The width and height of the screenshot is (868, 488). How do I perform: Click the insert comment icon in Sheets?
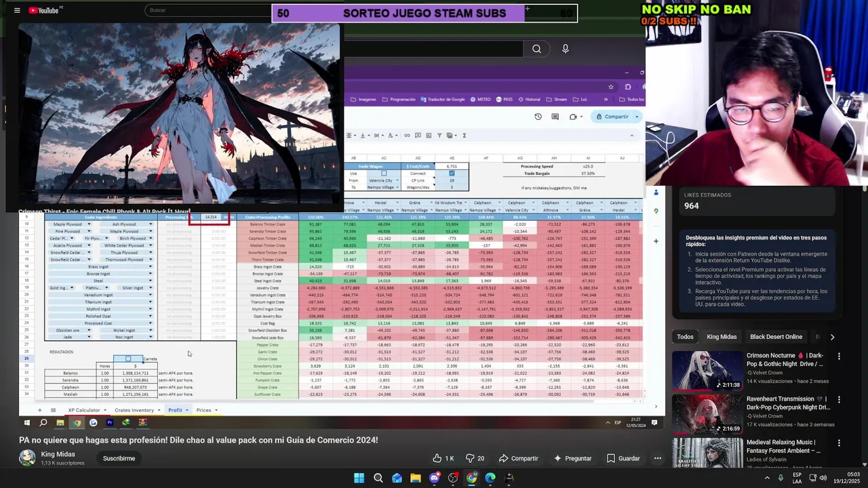(418, 136)
